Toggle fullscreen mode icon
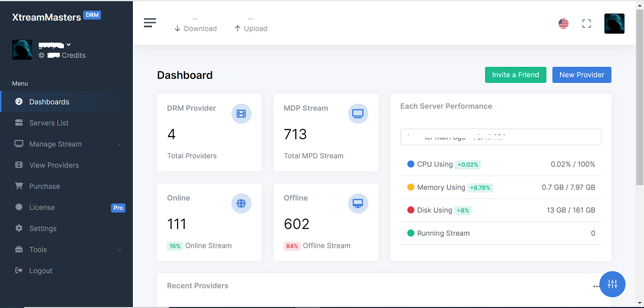 coord(587,24)
